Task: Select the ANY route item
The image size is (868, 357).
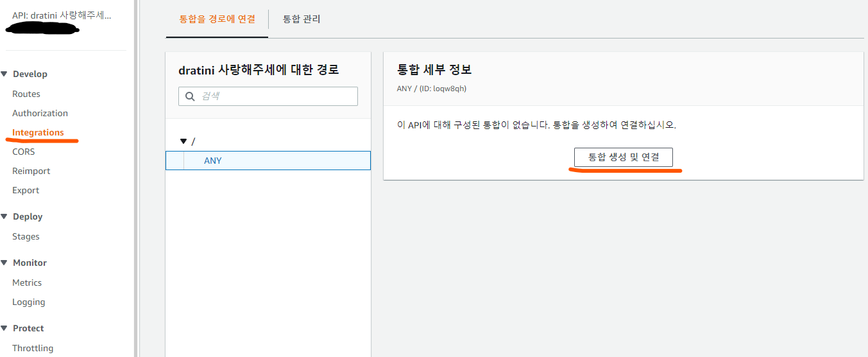Action: [x=268, y=161]
